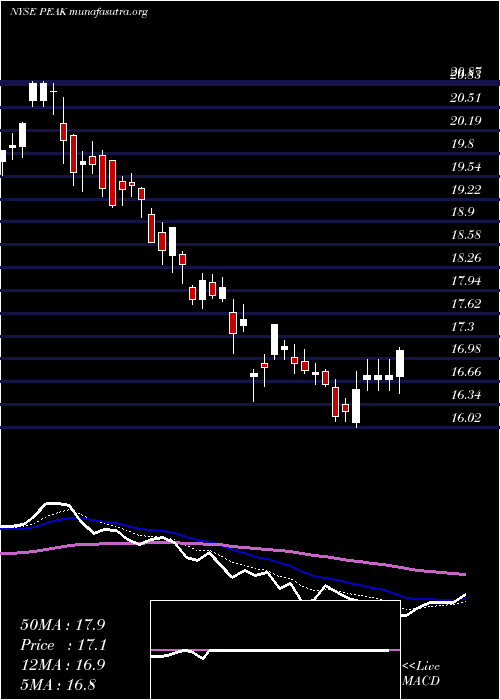500x700 pixels.
Task: Select the 20.19 price axis label
Action: pyautogui.click(x=466, y=121)
